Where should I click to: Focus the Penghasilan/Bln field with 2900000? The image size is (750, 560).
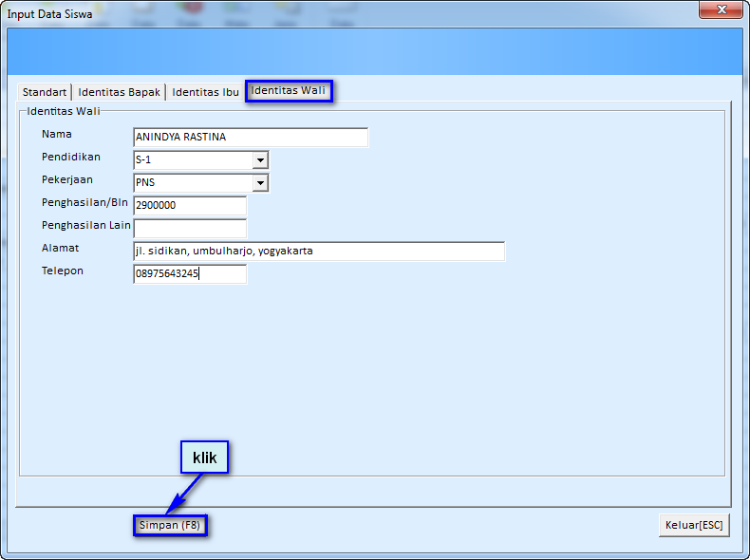pos(190,206)
